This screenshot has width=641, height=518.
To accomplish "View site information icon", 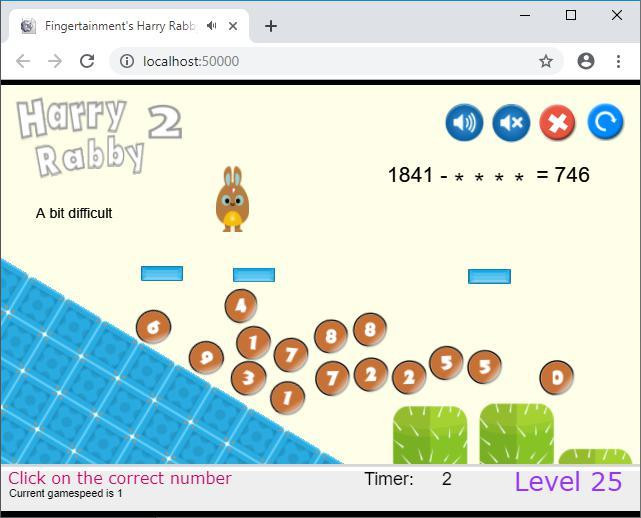I will pyautogui.click(x=127, y=61).
